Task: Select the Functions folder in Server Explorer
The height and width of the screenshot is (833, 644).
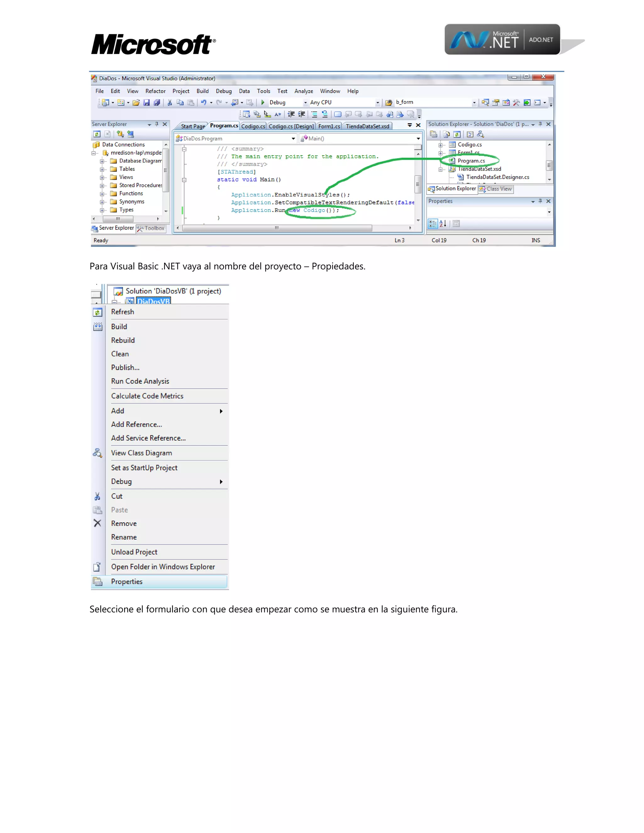Action: (131, 194)
